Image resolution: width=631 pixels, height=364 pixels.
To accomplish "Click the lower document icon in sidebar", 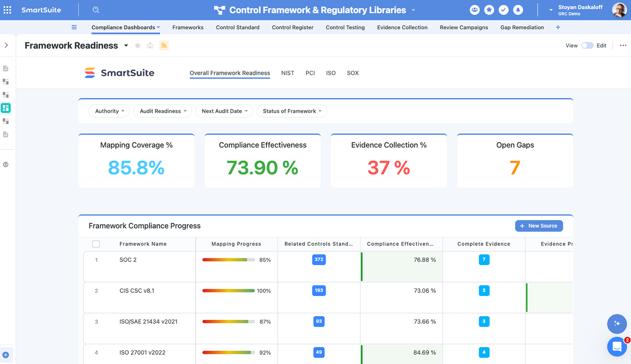I will (x=6, y=135).
